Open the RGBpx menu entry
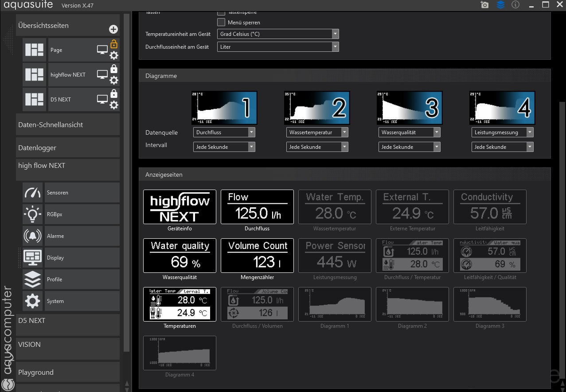The image size is (566, 392). (82, 214)
